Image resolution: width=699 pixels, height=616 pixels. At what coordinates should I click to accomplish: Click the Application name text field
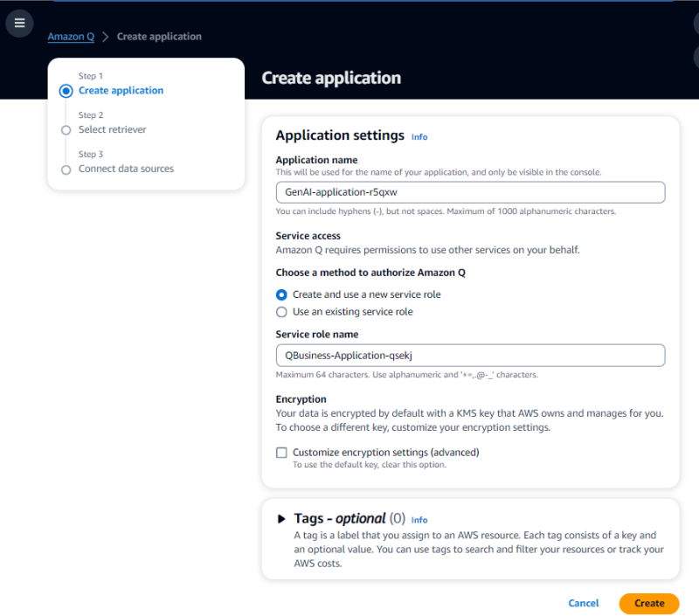click(470, 192)
